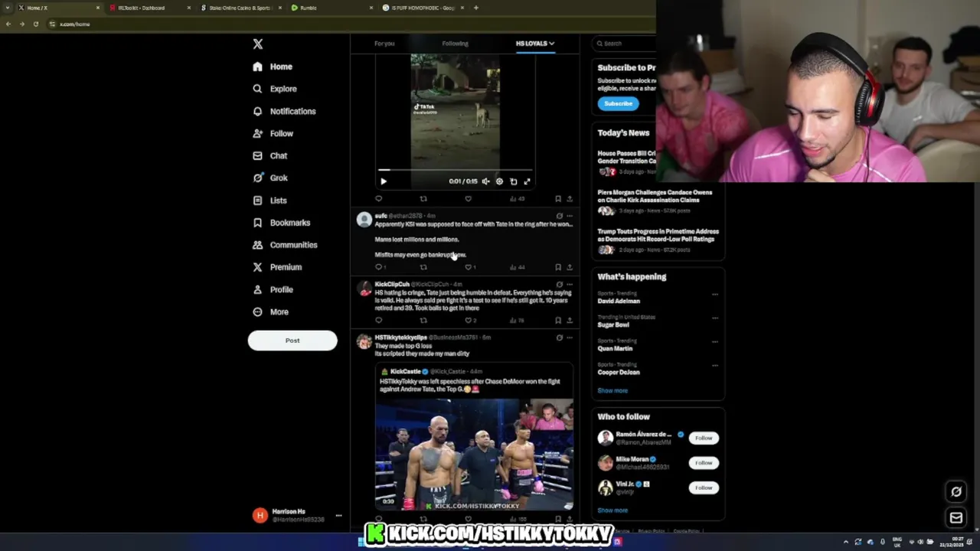Reply to the KickClipCuh post
980x551 pixels.
coord(378,321)
